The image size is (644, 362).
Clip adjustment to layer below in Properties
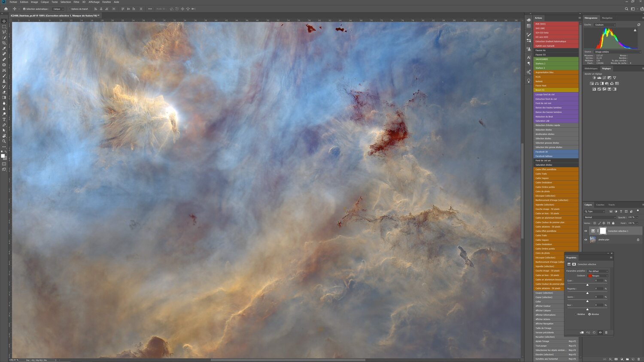point(582,332)
